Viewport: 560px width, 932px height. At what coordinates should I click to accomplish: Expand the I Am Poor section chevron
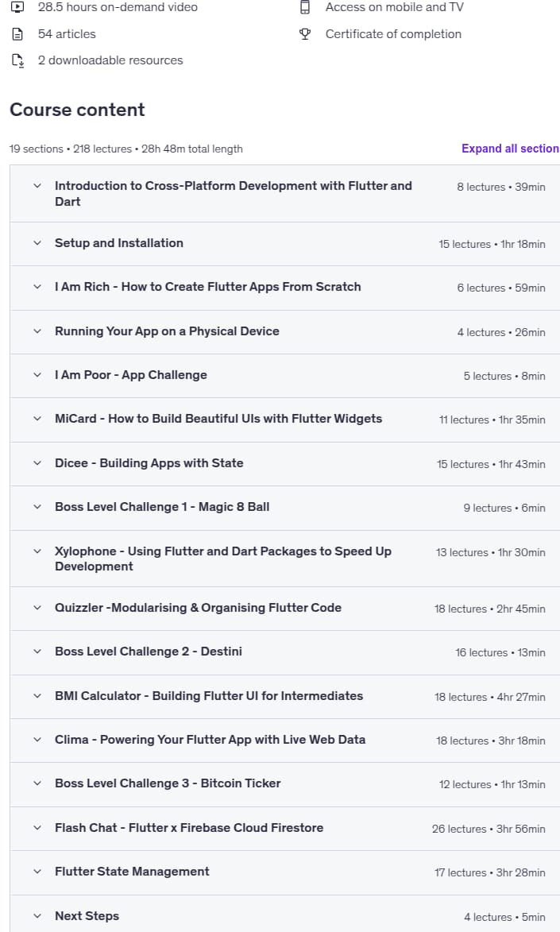click(x=37, y=375)
